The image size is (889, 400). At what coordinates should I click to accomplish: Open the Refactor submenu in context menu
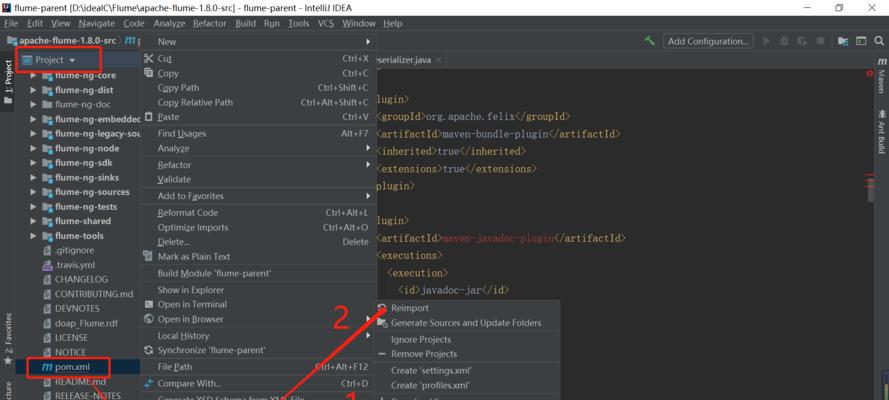pos(258,164)
